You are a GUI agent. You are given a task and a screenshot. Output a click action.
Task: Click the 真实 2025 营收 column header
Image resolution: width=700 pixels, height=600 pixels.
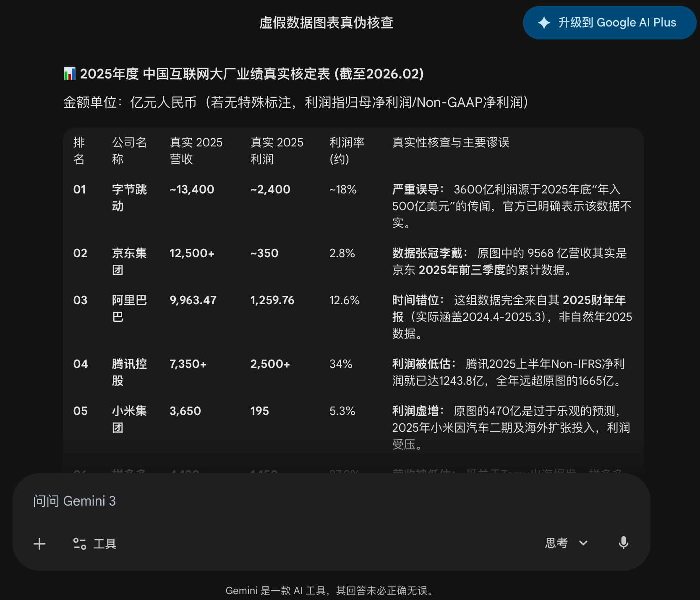196,151
